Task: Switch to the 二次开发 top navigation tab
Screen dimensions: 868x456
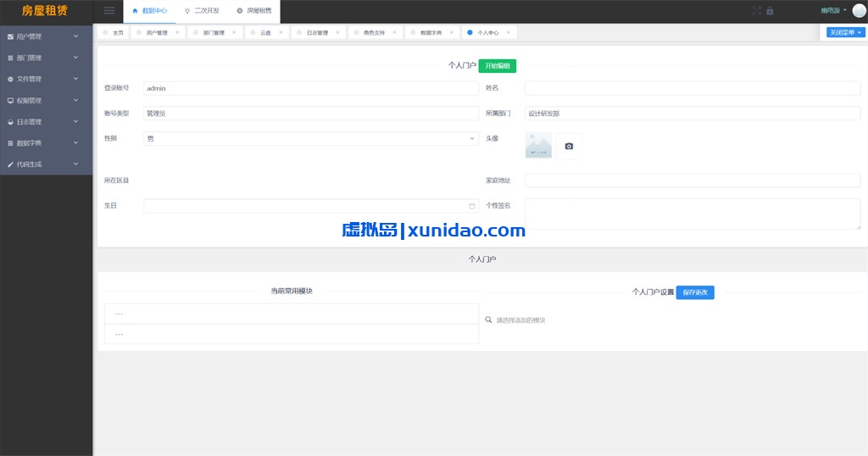Action: (x=202, y=11)
